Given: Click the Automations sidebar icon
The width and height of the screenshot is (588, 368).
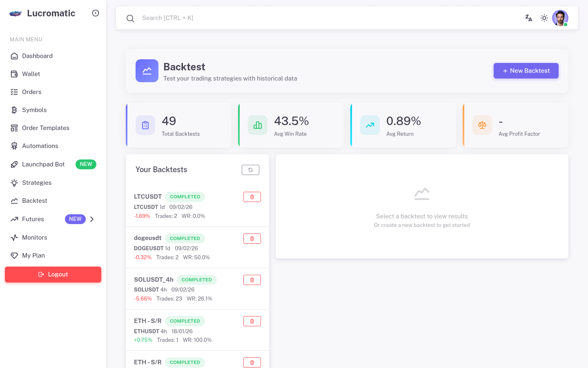Looking at the screenshot, I should coord(14,146).
